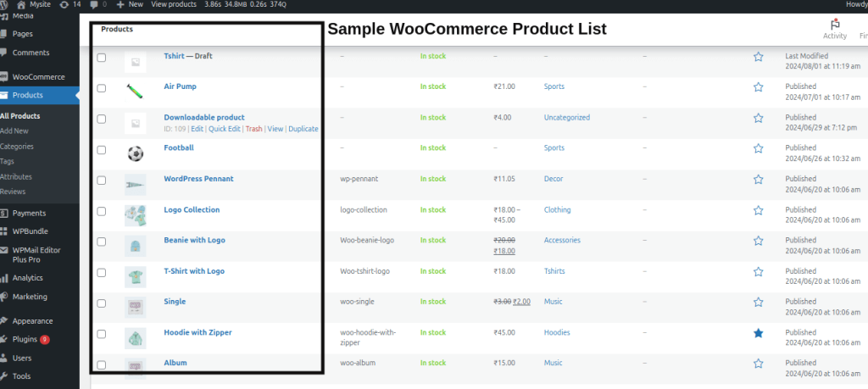Select WordPress Pennant checkbox
The width and height of the screenshot is (868, 389).
pyautogui.click(x=102, y=181)
